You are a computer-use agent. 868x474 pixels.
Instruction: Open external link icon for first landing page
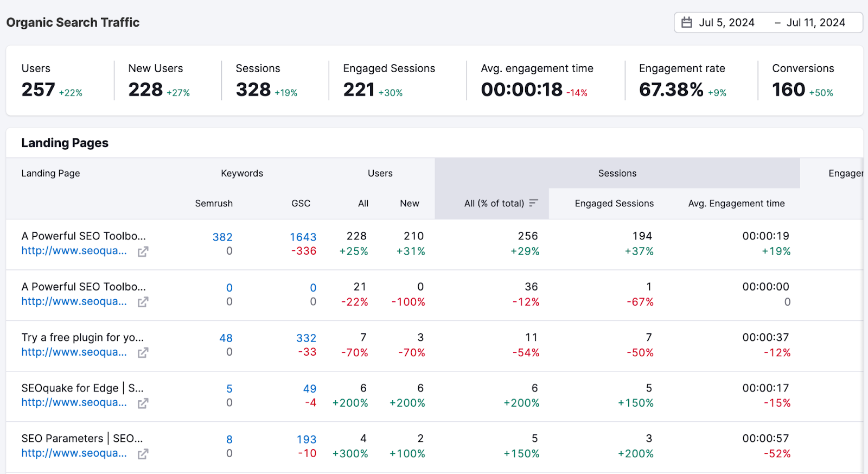[x=143, y=251]
